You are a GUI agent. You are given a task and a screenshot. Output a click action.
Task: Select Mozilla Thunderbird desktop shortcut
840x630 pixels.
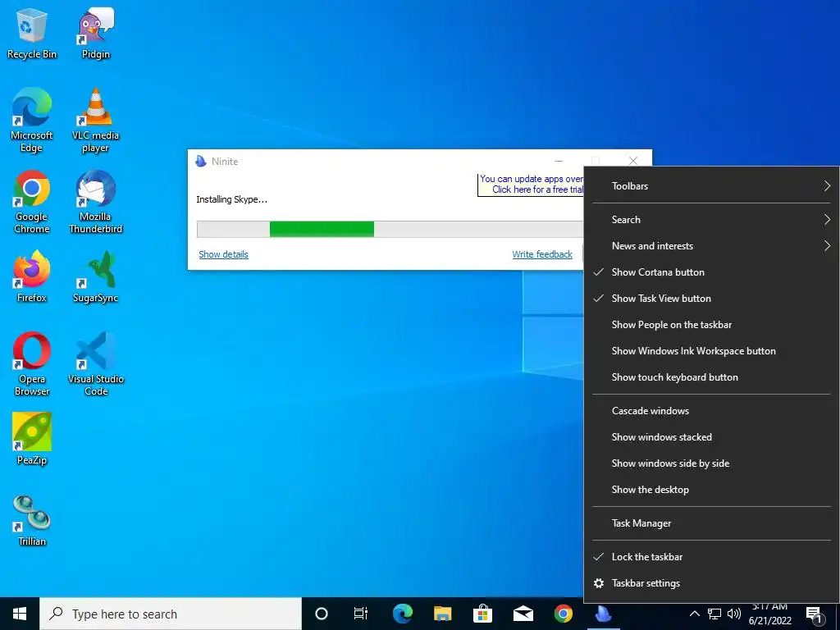[x=95, y=202]
